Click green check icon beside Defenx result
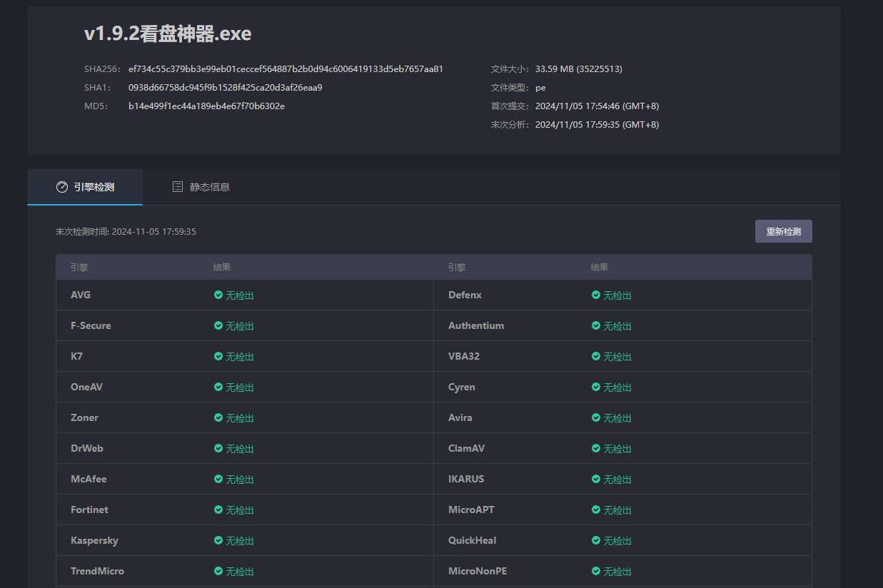 coord(596,295)
